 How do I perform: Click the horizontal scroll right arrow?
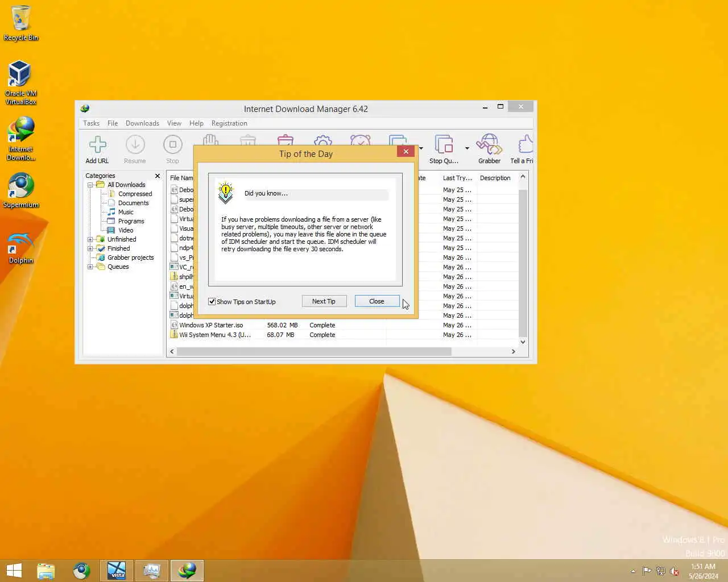coord(513,352)
